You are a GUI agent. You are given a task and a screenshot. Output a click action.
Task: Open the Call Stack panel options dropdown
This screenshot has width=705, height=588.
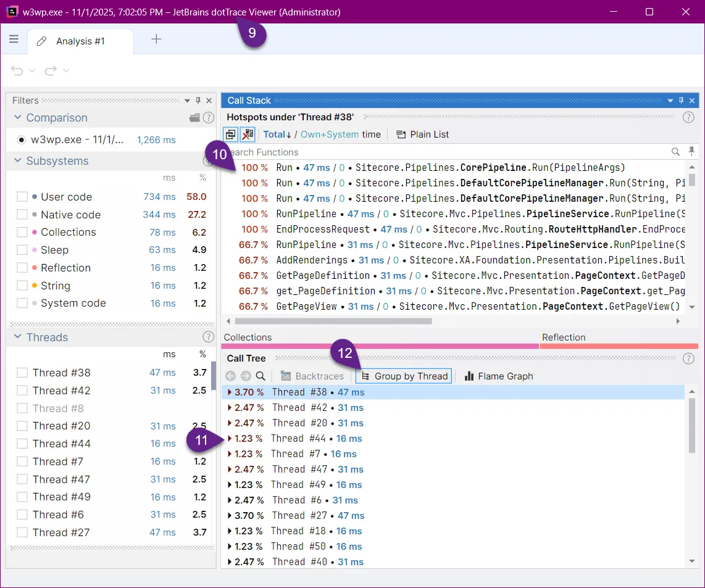[670, 101]
